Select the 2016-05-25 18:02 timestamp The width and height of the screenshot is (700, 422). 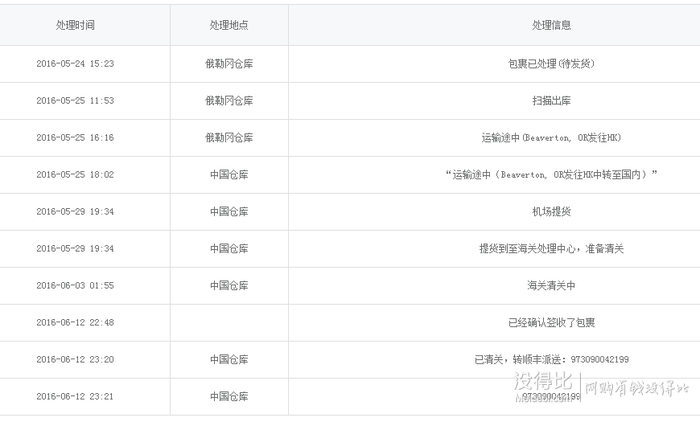(75, 175)
